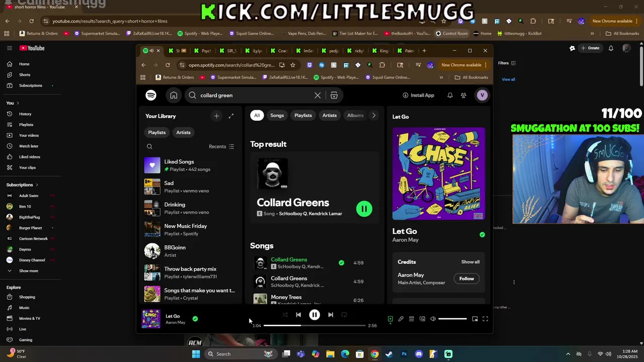
Task: Open Friend Activity icon in Spotify
Action: (x=463, y=95)
